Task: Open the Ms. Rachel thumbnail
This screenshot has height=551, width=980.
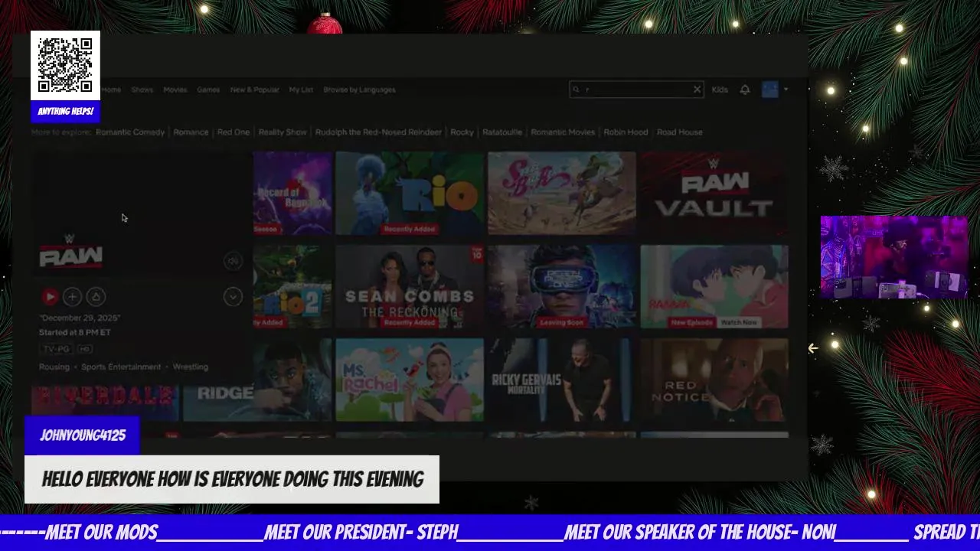Action: [x=410, y=380]
